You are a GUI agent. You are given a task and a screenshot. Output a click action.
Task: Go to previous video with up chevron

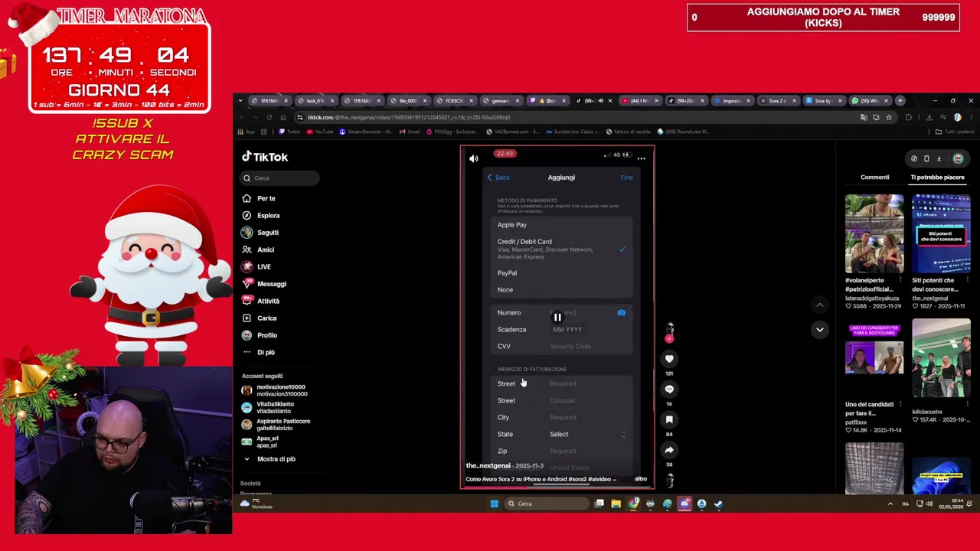[x=819, y=305]
